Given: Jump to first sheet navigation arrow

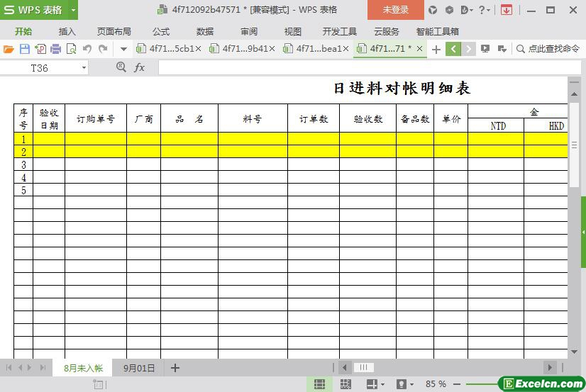Looking at the screenshot, I should 9,368.
